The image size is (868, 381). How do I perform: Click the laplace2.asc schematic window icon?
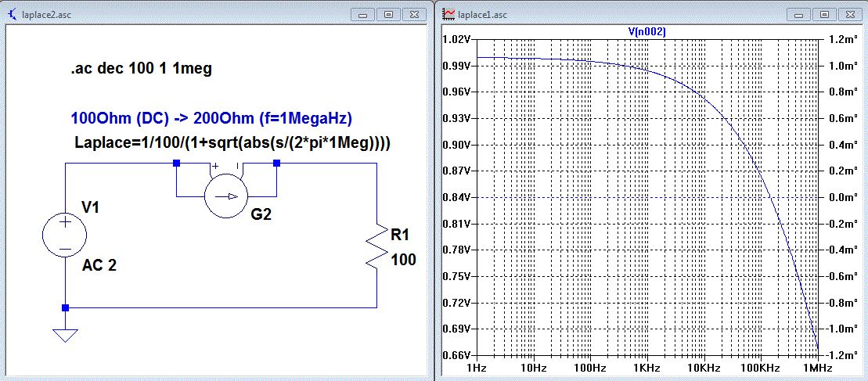click(11, 14)
